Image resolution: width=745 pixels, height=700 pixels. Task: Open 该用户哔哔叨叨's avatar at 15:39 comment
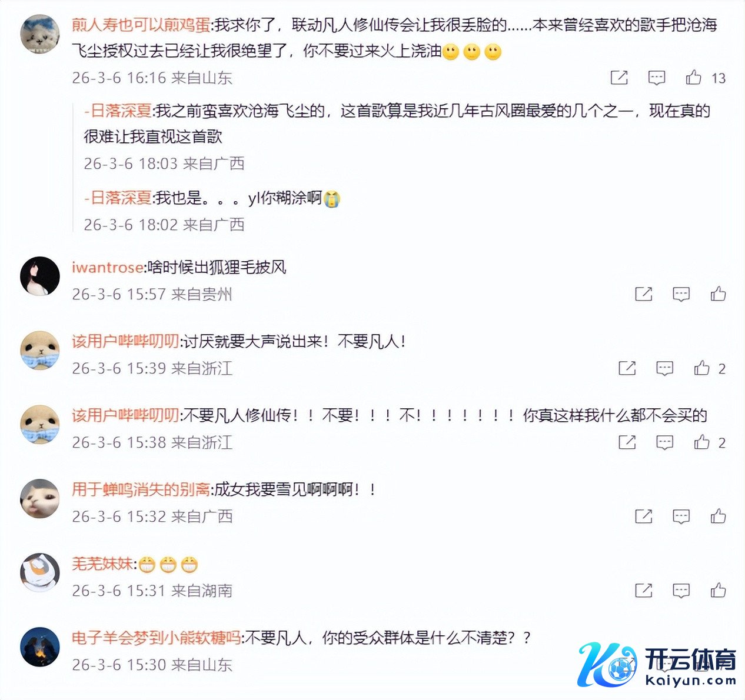click(x=40, y=350)
